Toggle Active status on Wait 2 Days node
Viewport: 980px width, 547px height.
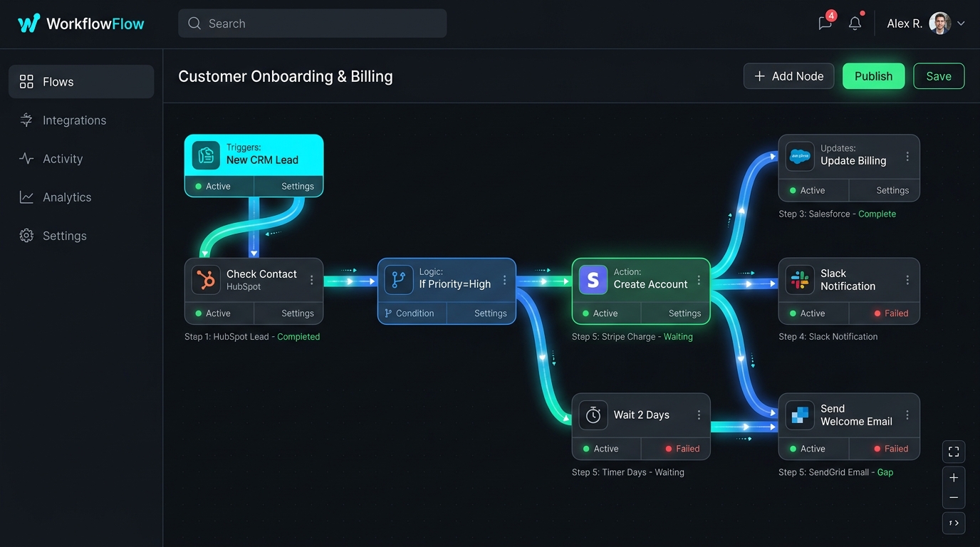[600, 449]
